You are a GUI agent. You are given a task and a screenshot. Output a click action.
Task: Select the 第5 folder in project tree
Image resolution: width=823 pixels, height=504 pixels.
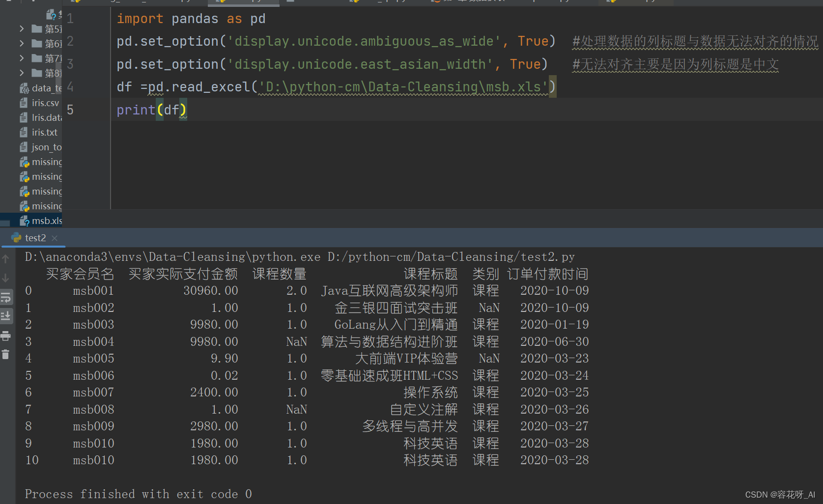pyautogui.click(x=47, y=29)
